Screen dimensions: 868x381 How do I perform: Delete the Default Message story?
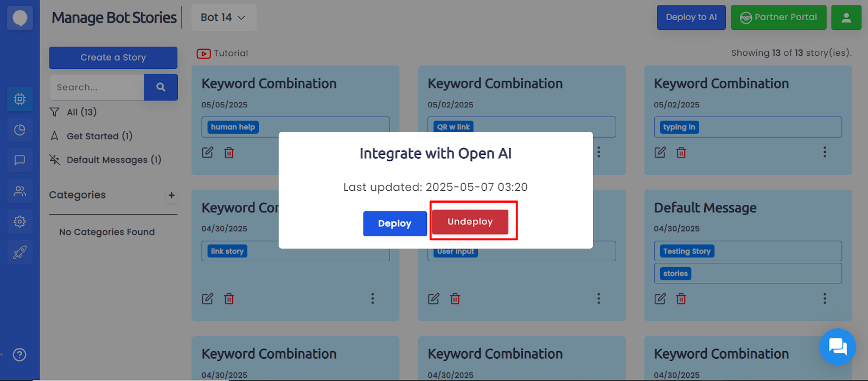pyautogui.click(x=681, y=299)
